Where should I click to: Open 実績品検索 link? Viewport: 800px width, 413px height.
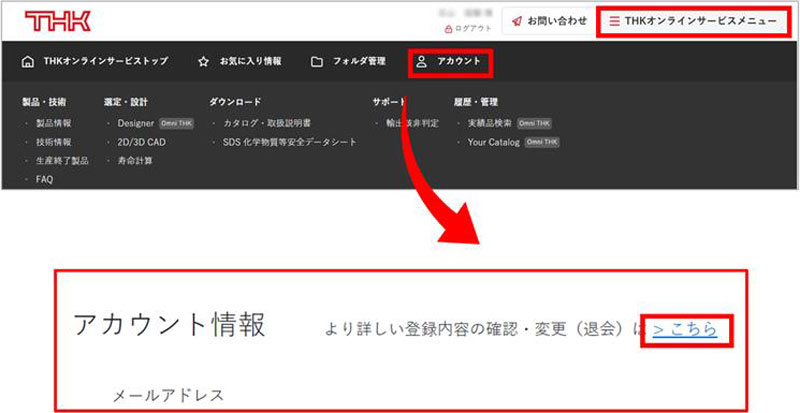pyautogui.click(x=489, y=123)
